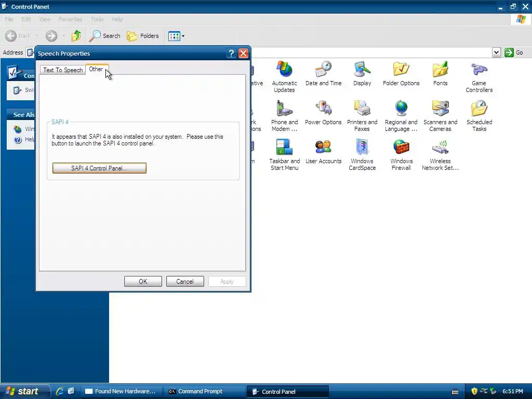Viewport: 532px width, 399px height.
Task: Open Automatic Updates in Control Panel
Action: pyautogui.click(x=284, y=77)
